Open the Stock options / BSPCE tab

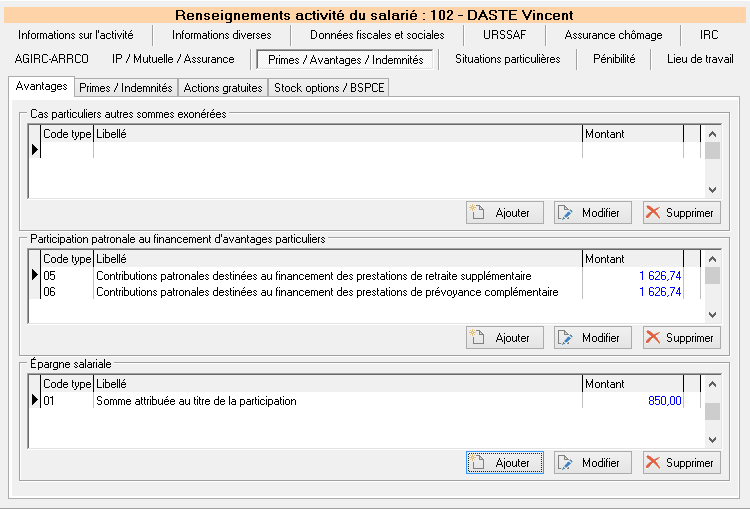[x=330, y=88]
